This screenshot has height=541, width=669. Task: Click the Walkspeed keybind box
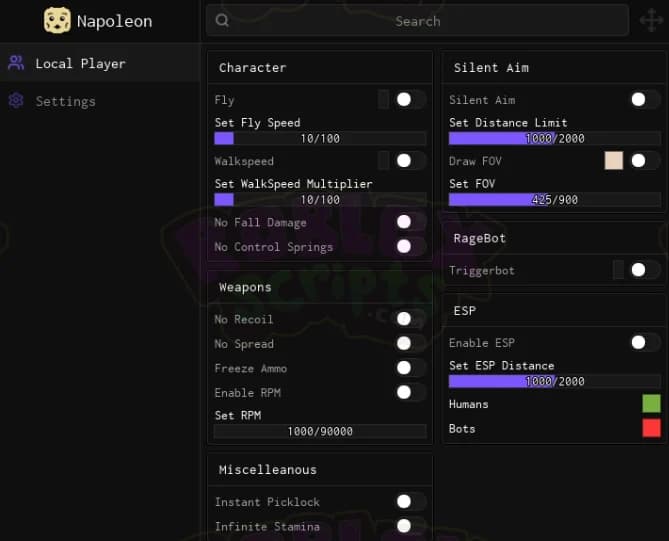tap(383, 161)
